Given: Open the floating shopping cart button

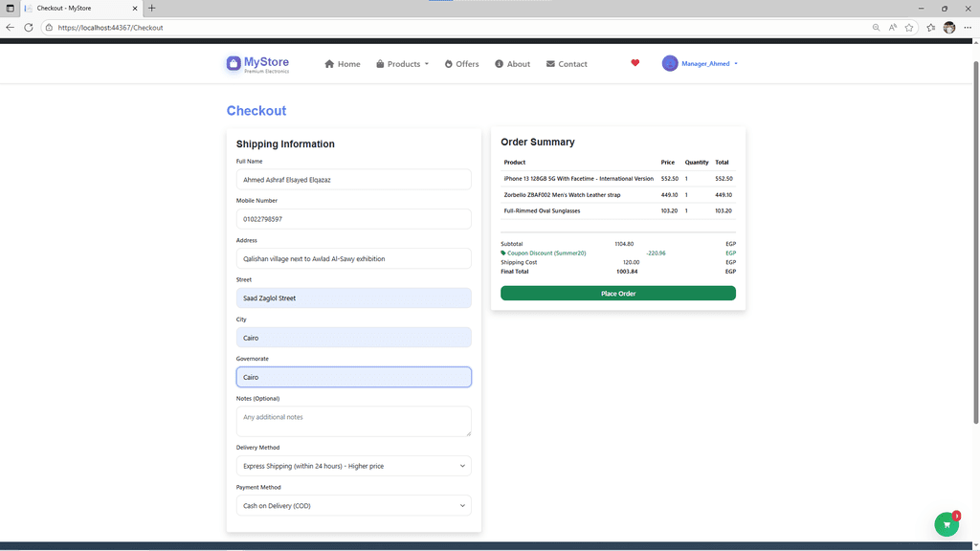Looking at the screenshot, I should 947,524.
